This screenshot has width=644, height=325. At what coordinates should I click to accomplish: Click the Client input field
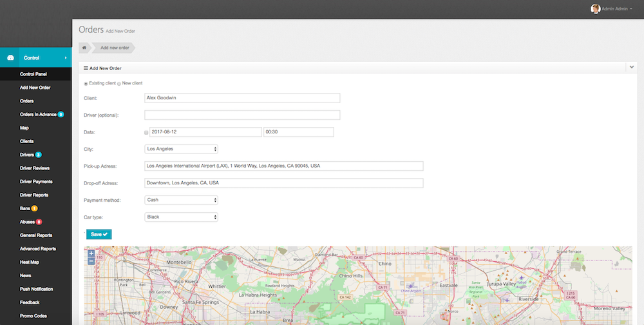pyautogui.click(x=242, y=98)
